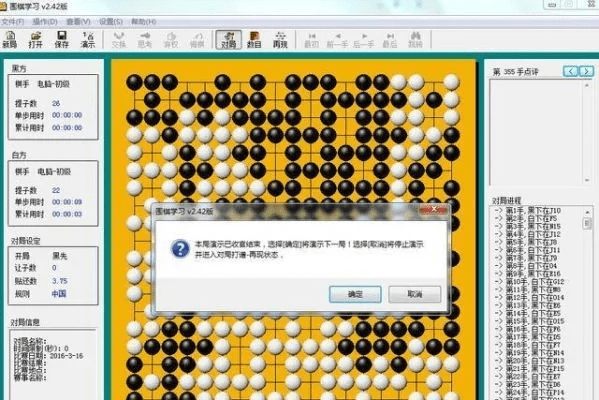Viewport: 599px width, 400px height.
Task: Click the 悔棋 undo move icon
Action: 197,40
